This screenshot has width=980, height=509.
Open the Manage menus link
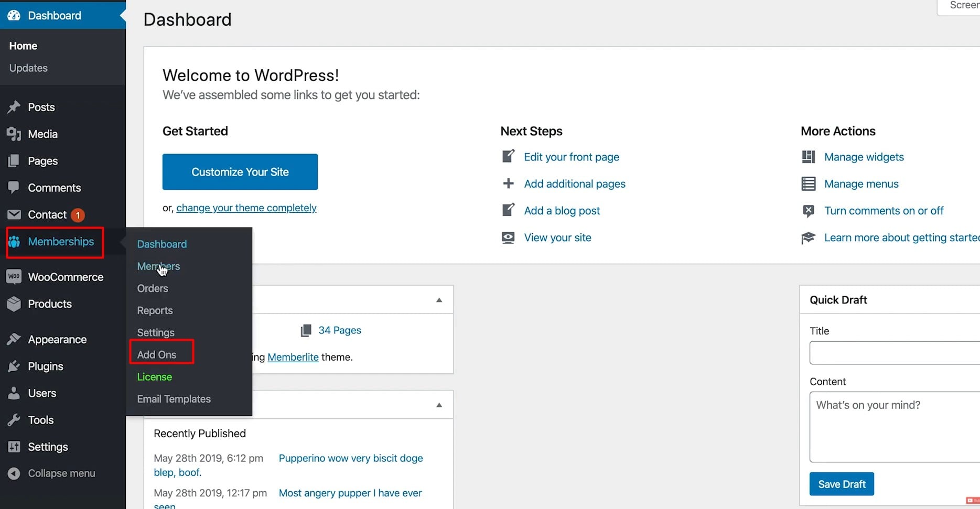(x=861, y=183)
